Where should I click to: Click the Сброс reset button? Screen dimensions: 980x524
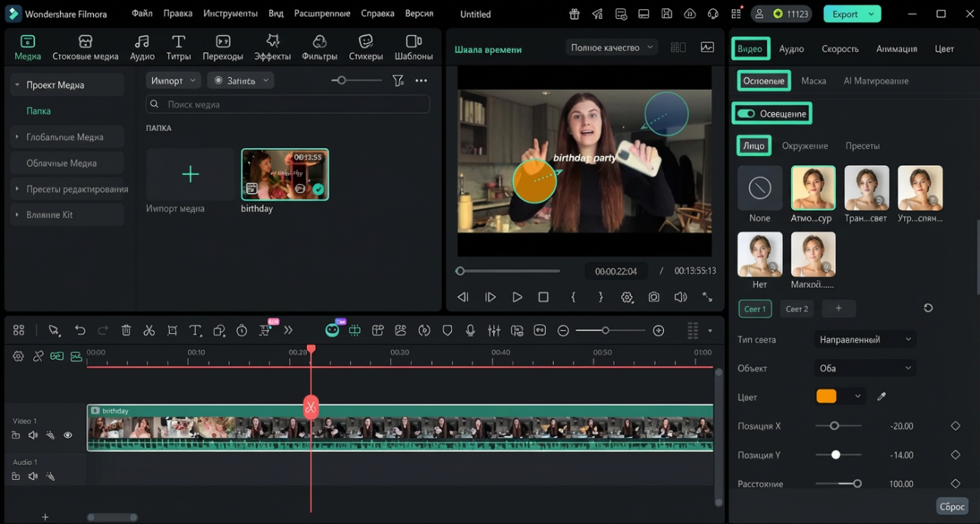point(951,507)
